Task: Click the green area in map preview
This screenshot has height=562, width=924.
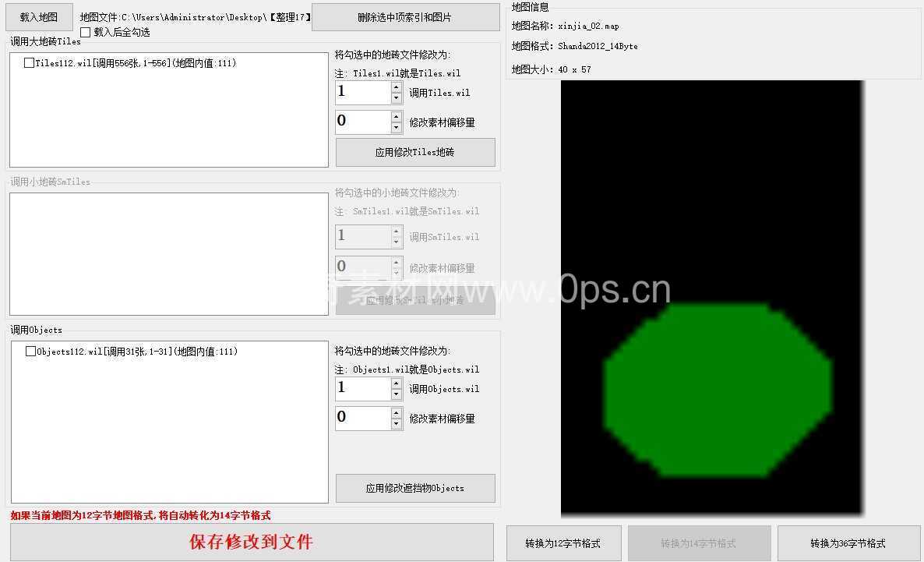Action: pos(717,390)
